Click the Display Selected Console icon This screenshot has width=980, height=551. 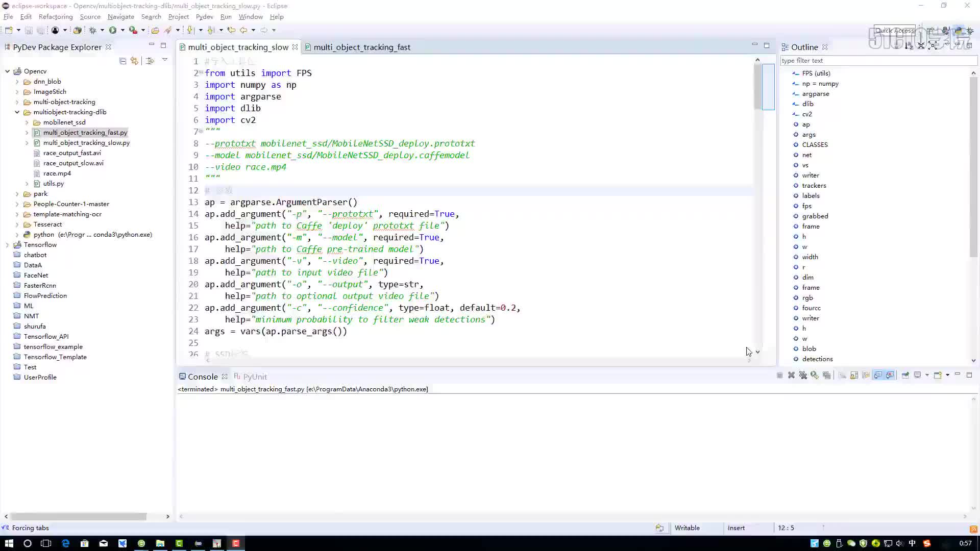917,375
